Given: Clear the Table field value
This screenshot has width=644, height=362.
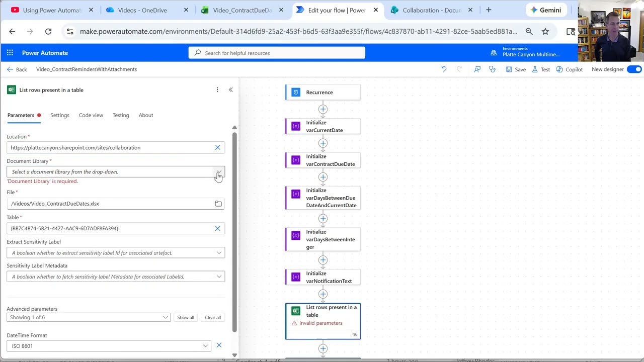Looking at the screenshot, I should point(218,228).
